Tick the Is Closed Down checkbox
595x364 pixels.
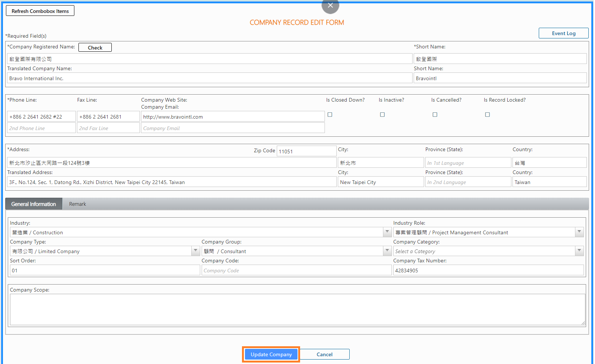click(x=330, y=115)
